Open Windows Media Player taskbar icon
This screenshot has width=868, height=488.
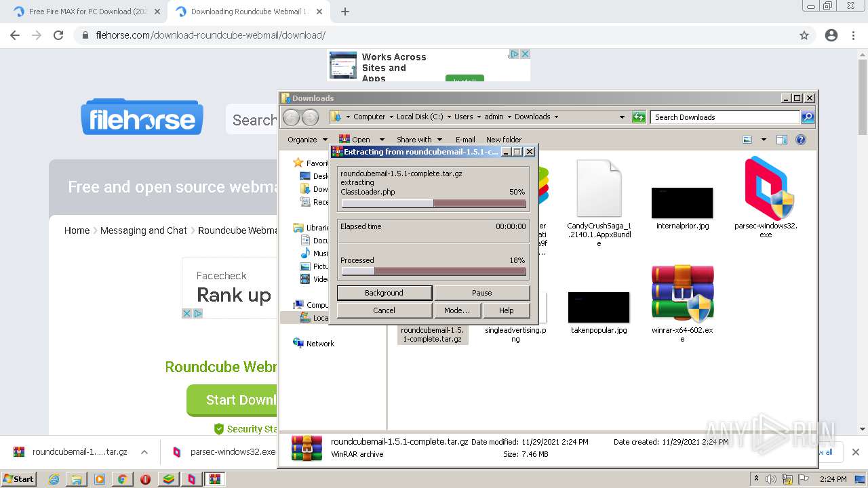tap(100, 479)
